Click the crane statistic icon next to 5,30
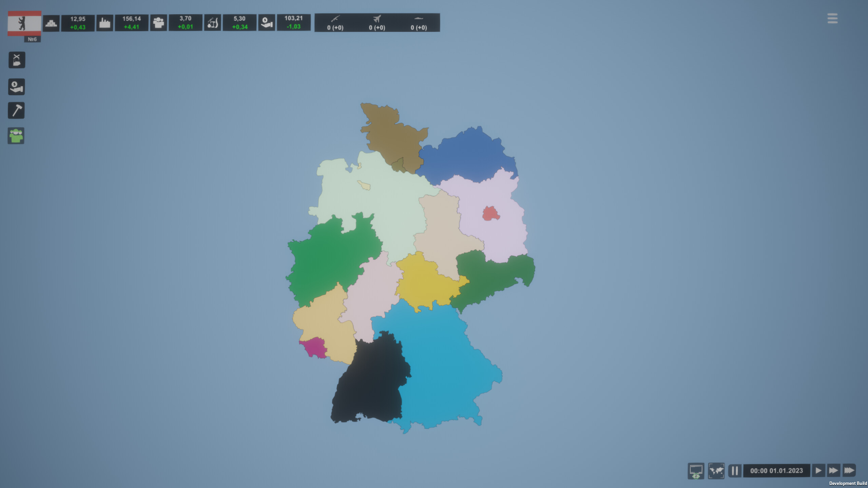868x488 pixels. 212,22
